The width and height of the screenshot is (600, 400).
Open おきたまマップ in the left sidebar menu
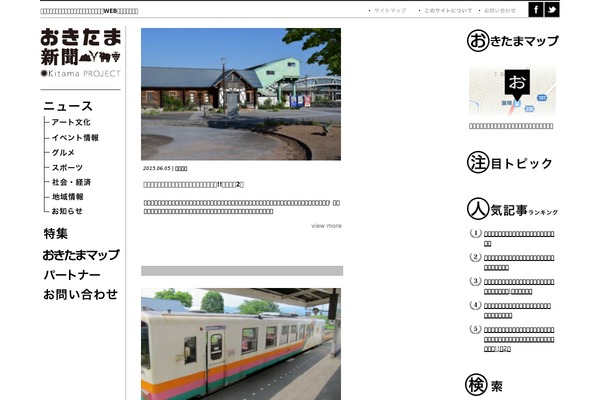pyautogui.click(x=81, y=255)
